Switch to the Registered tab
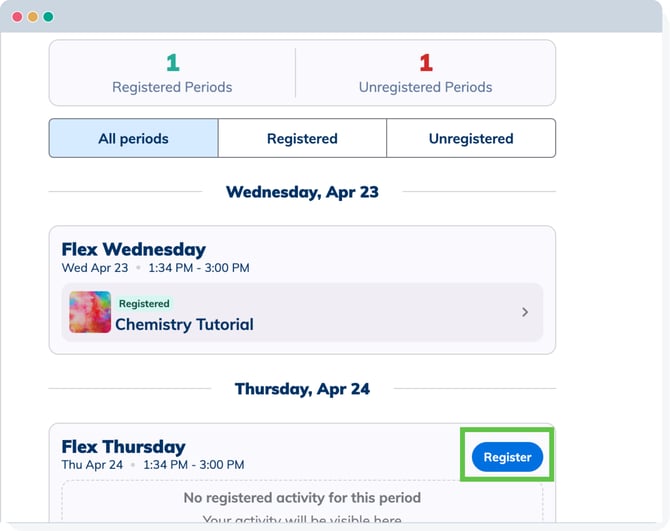670x531 pixels. pos(302,139)
